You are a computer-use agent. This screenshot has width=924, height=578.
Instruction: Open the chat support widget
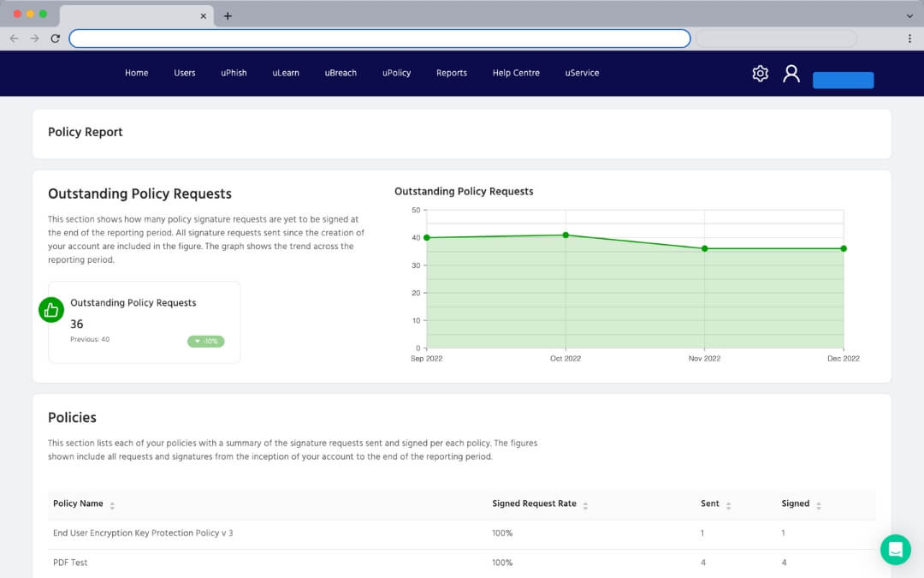(895, 550)
